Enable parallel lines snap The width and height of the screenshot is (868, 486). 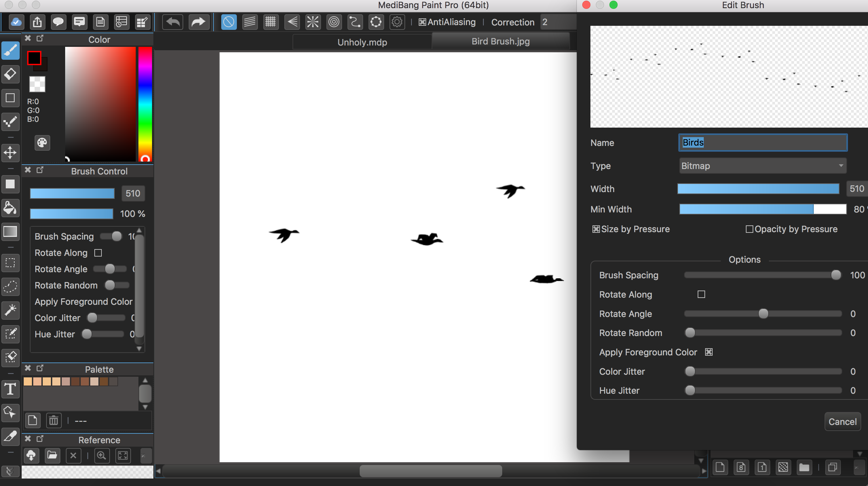tap(250, 22)
